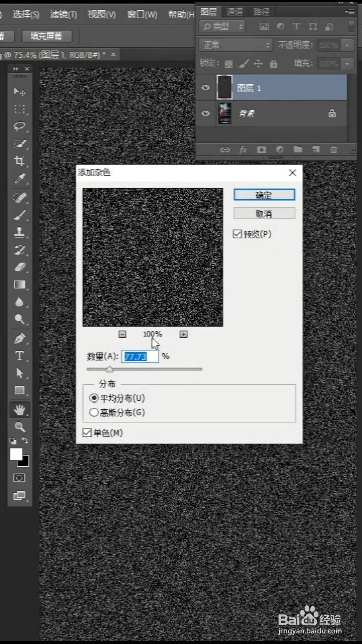
Task: Select the Rectangular Marquee tool
Action: [20, 109]
